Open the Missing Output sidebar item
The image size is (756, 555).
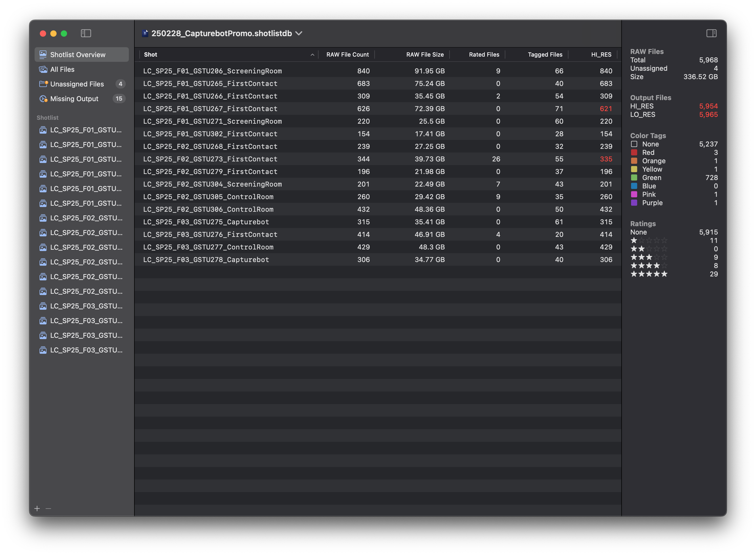tap(74, 99)
